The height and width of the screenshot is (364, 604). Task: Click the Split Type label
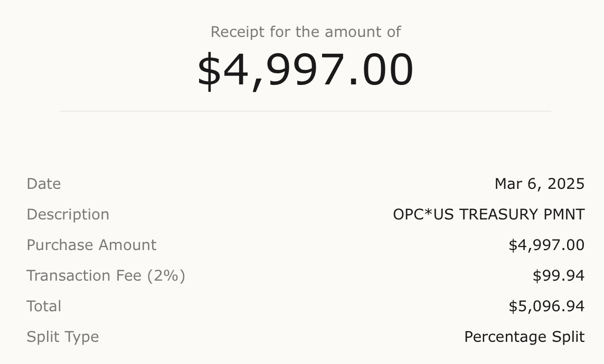click(x=62, y=338)
